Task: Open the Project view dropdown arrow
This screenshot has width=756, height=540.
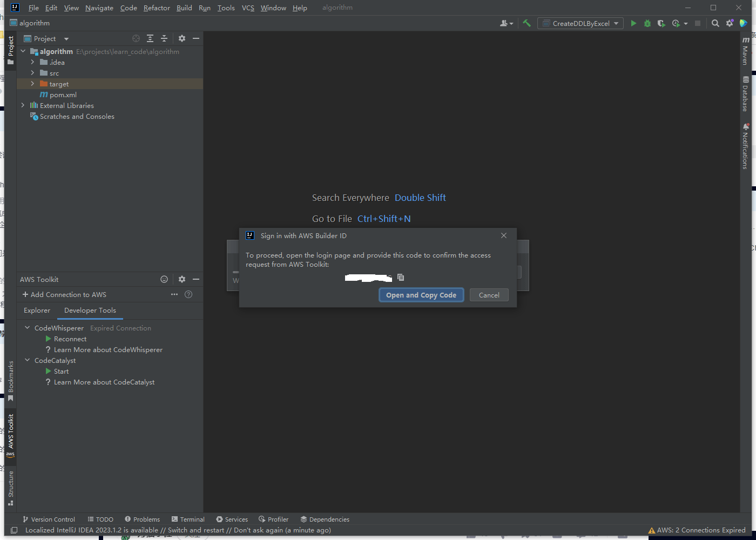Action: pos(66,39)
